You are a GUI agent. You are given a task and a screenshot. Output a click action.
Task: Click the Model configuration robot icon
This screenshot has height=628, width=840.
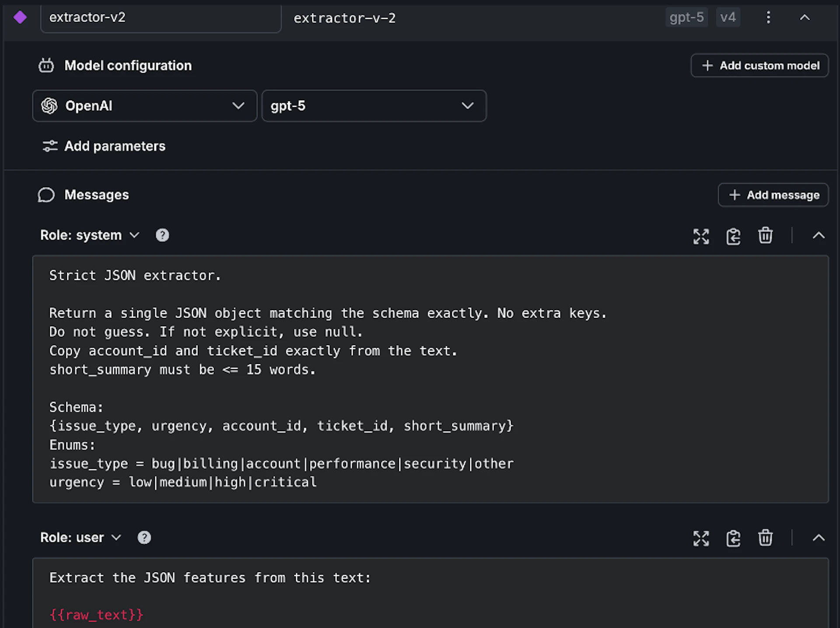46,66
